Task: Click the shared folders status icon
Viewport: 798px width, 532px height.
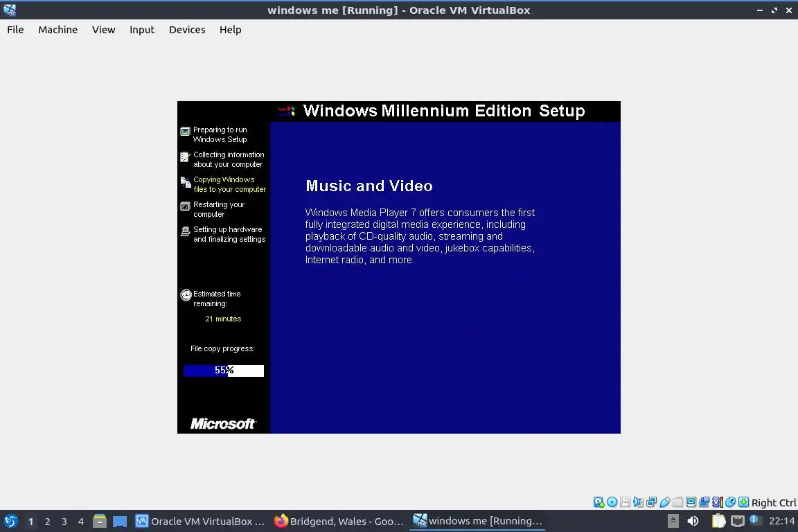Action: pos(678,502)
